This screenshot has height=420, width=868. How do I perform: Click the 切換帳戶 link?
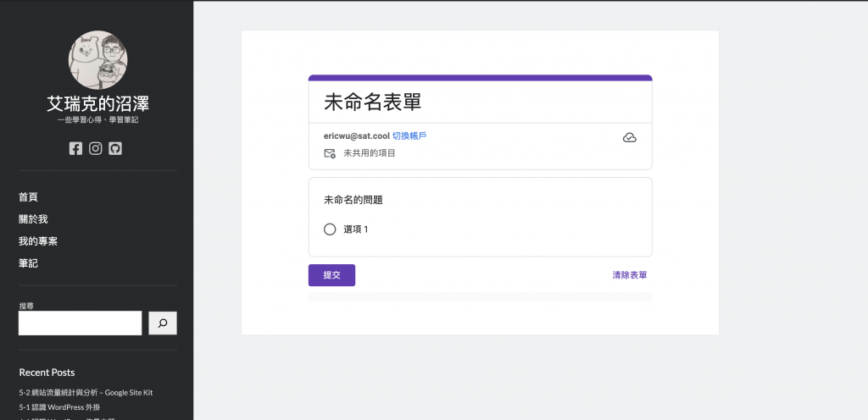pos(409,136)
